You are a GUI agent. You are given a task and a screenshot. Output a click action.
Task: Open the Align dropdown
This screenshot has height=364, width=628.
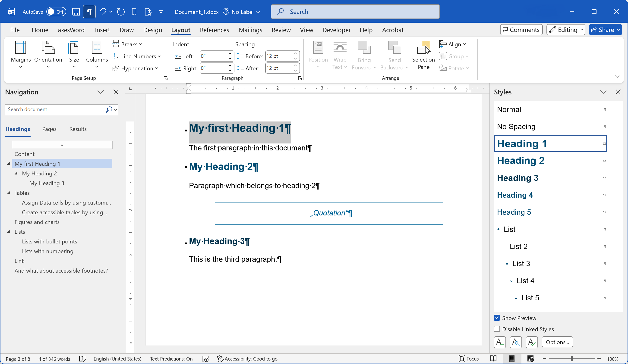(452, 44)
